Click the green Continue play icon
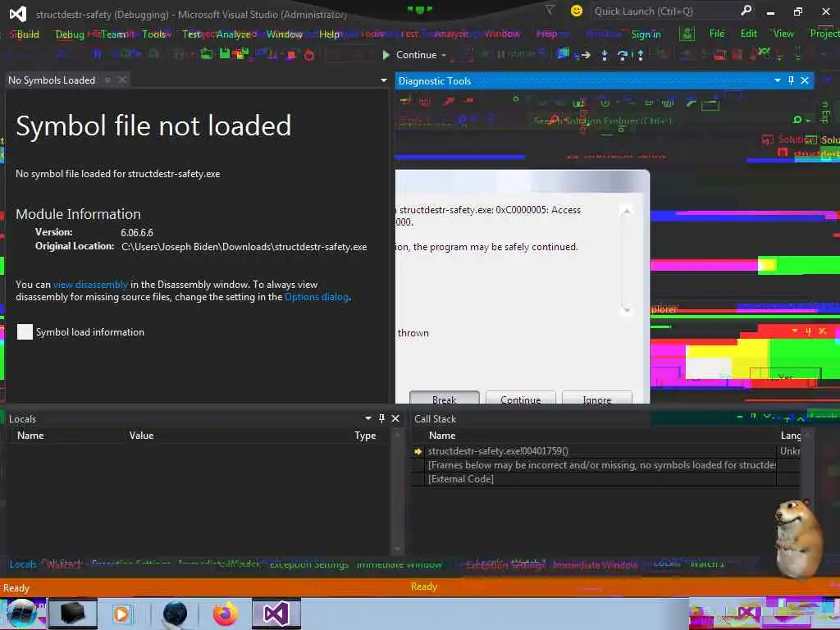Viewport: 840px width, 630px height. [x=386, y=55]
